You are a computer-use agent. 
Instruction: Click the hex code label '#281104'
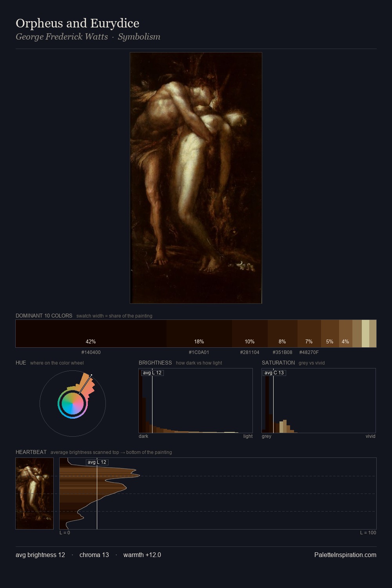250,352
